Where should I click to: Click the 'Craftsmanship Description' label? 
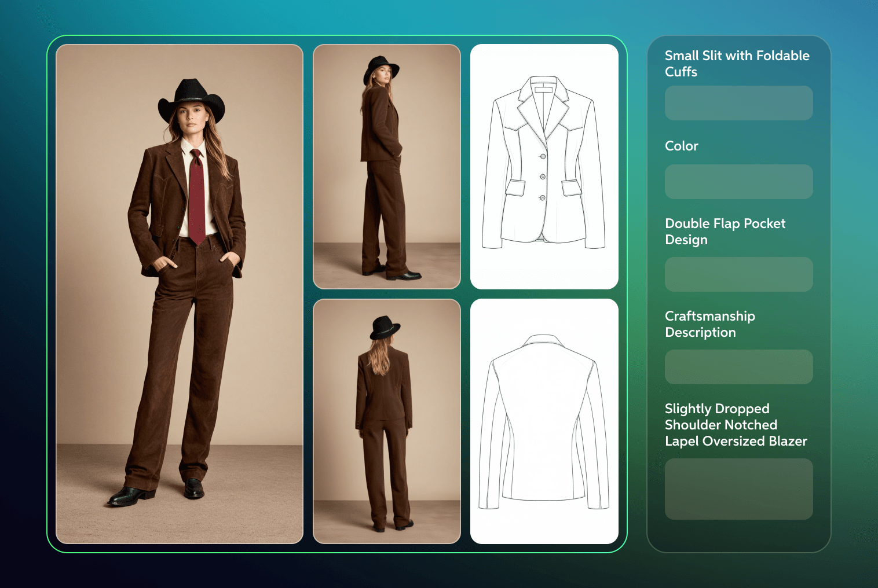[710, 324]
